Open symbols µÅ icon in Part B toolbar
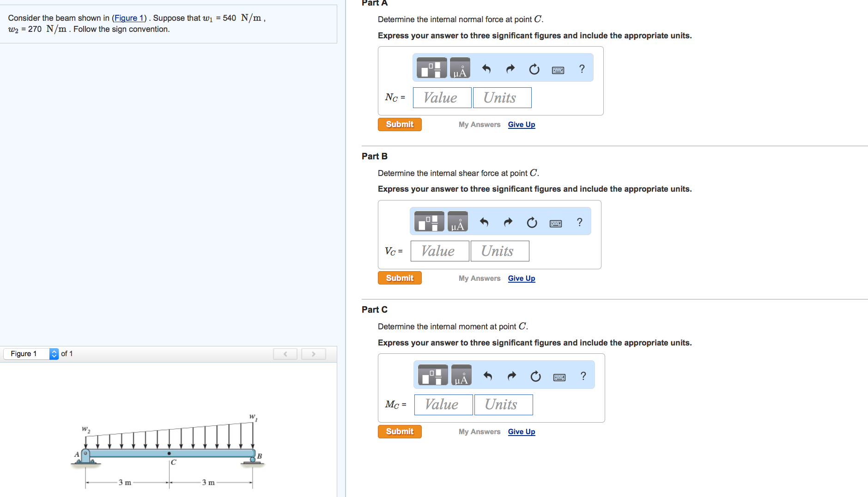The width and height of the screenshot is (868, 497). (x=457, y=221)
